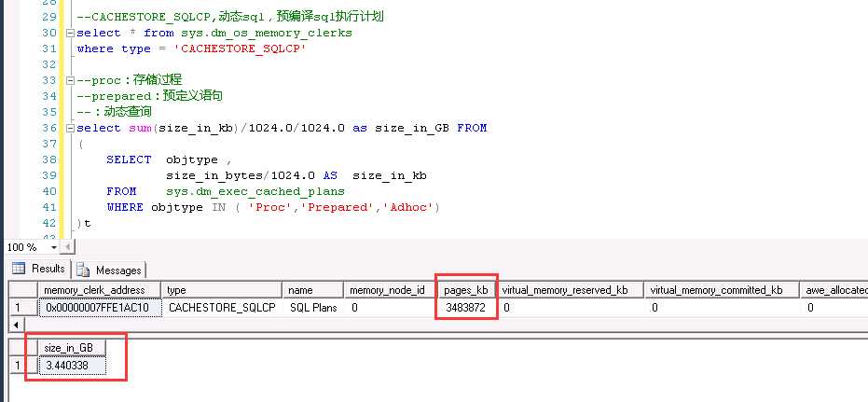Screen dimensions: 868x402
Task: Select the SQL Plans cell
Action: [314, 308]
